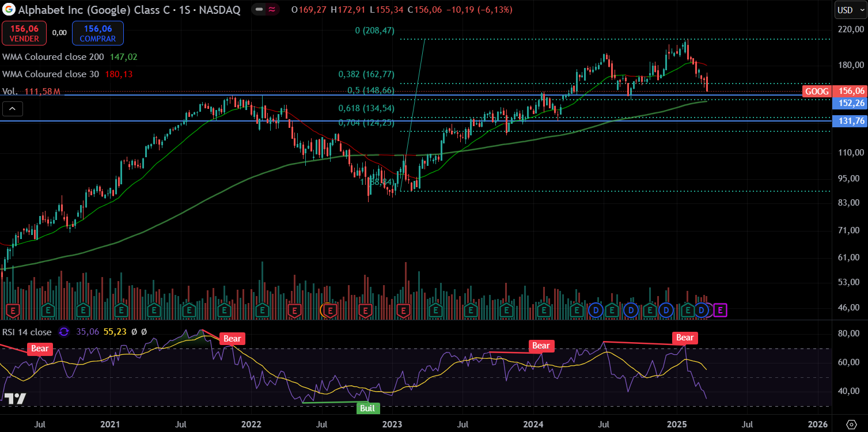Click the 110,00 price scale label

(851, 153)
